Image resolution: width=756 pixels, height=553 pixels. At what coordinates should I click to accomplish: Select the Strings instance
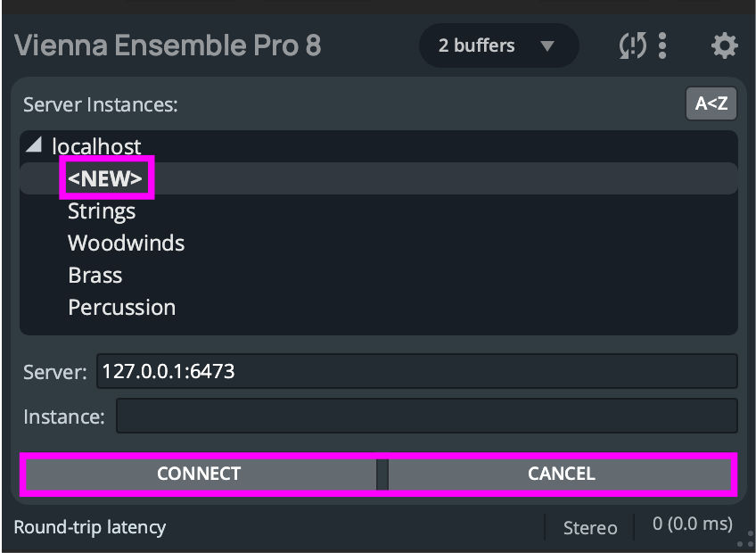[102, 211]
